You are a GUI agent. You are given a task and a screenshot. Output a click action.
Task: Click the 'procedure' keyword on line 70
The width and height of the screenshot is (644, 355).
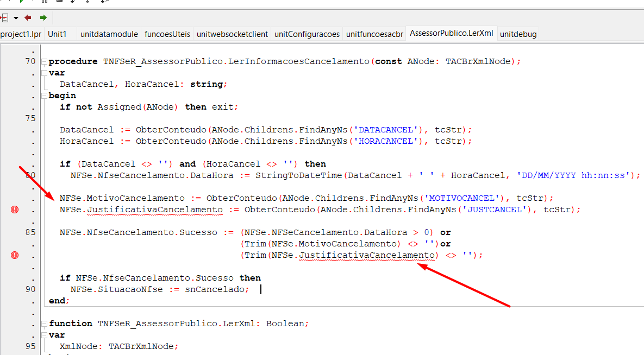pos(73,61)
